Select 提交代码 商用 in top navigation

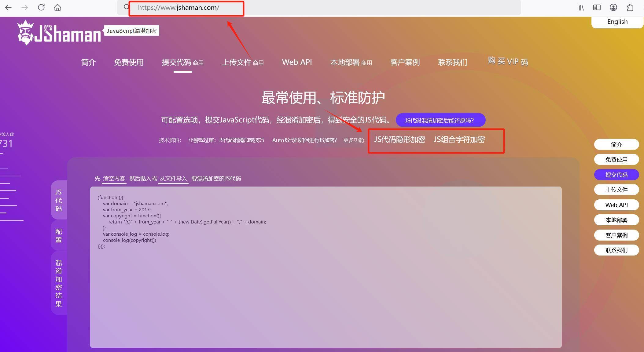click(x=182, y=62)
